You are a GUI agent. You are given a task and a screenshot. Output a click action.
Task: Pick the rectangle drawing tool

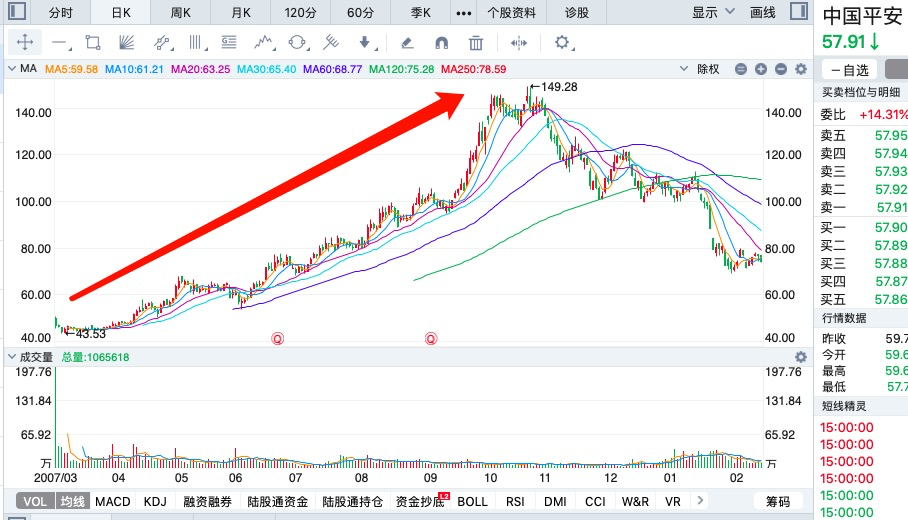pyautogui.click(x=93, y=43)
